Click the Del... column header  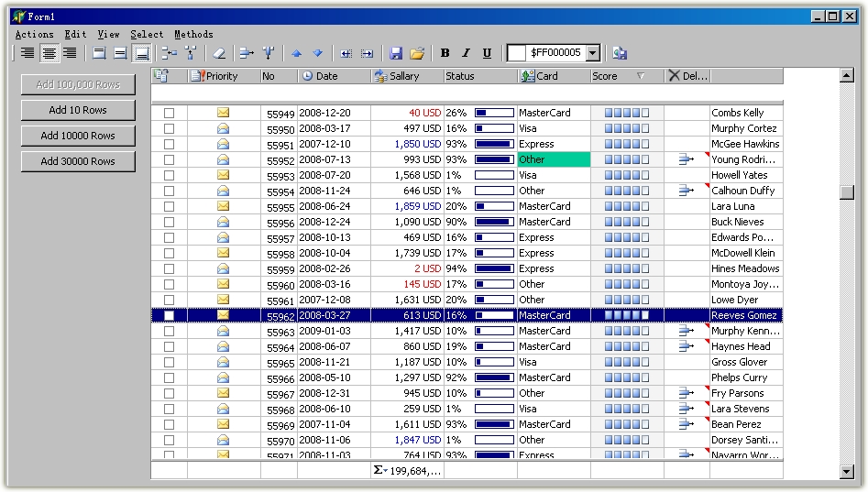click(x=687, y=76)
